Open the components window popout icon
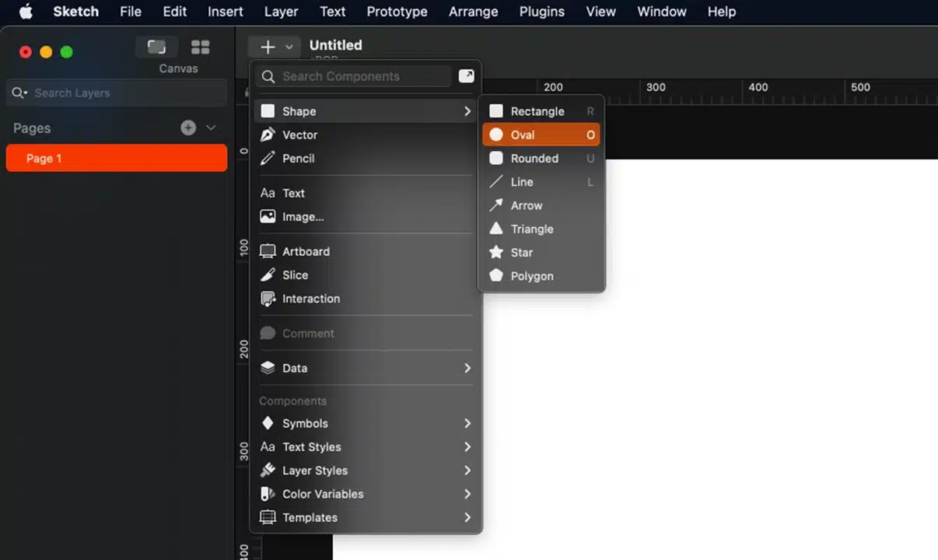This screenshot has width=938, height=560. click(466, 75)
